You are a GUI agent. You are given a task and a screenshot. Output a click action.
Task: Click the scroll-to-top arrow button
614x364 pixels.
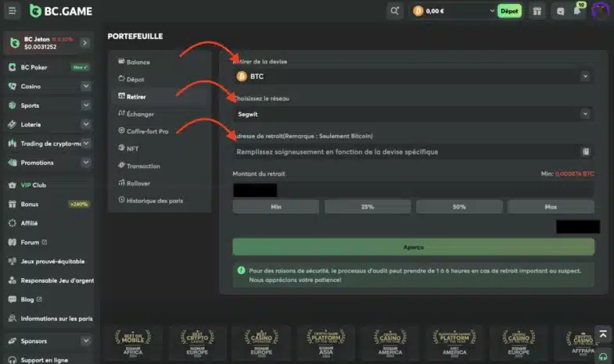pyautogui.click(x=603, y=334)
